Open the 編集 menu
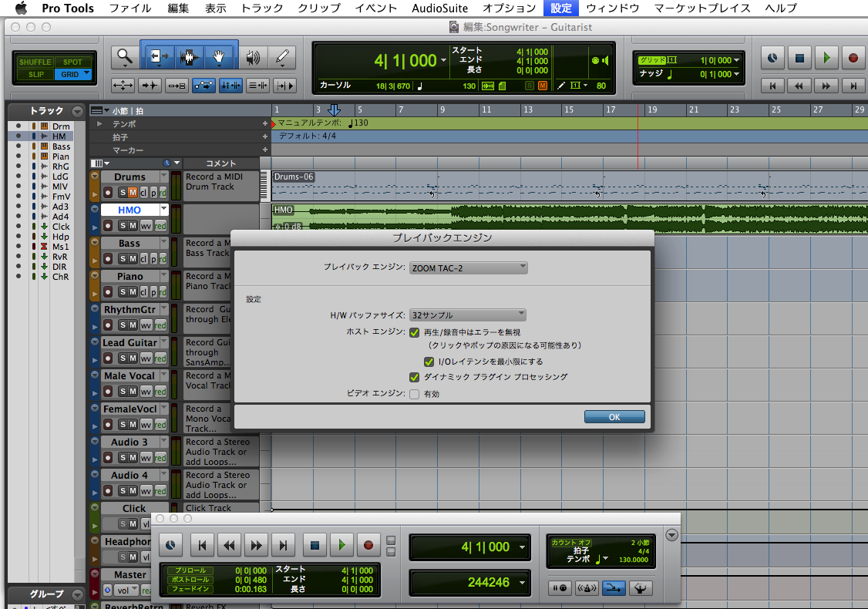 pyautogui.click(x=178, y=8)
